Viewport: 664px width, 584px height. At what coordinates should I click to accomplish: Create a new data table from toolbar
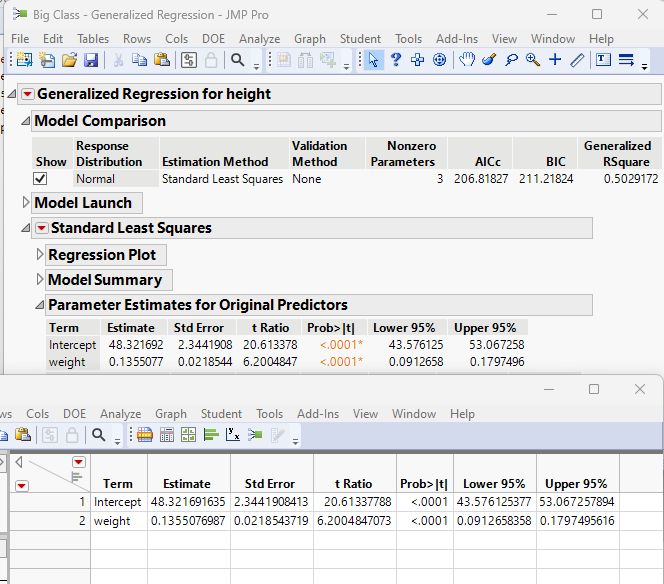[x=25, y=60]
